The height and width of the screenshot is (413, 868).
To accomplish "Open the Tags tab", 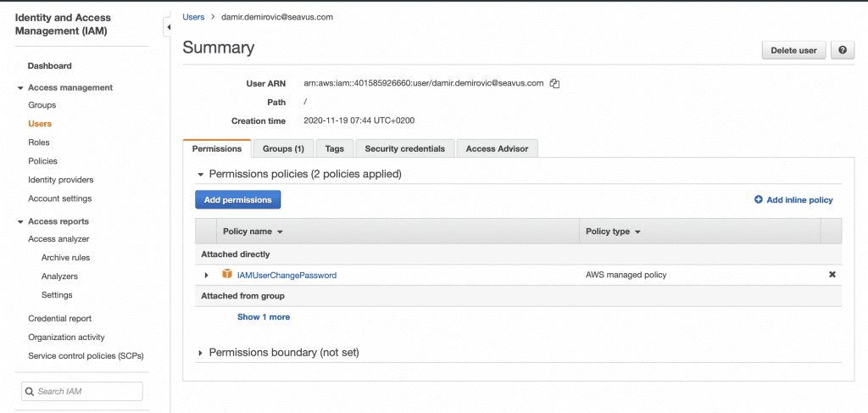I will coord(334,149).
